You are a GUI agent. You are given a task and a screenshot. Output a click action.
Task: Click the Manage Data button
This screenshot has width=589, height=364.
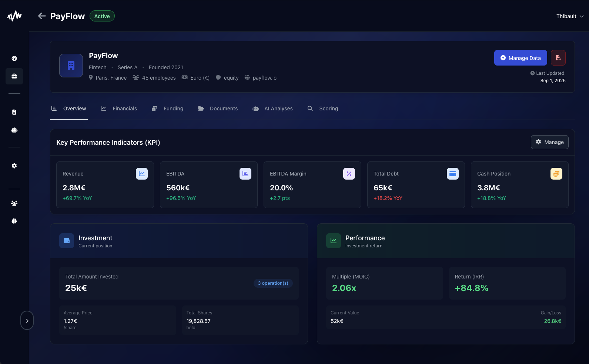point(520,58)
